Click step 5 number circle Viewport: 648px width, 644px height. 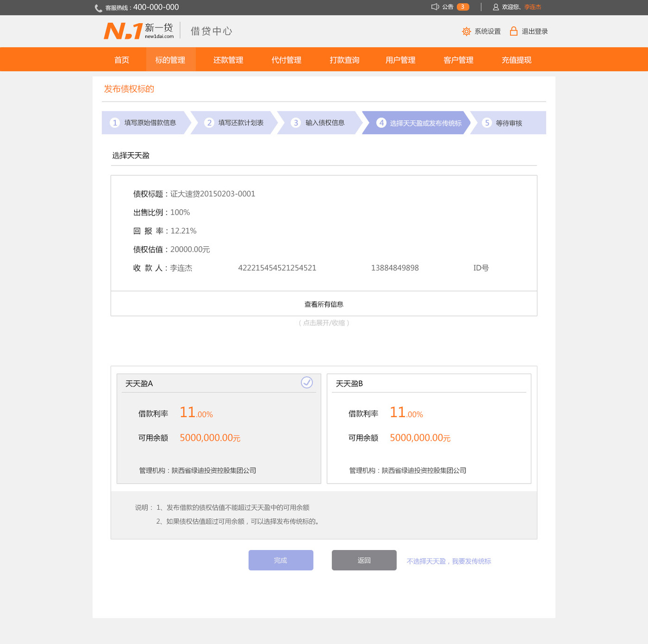coord(487,122)
